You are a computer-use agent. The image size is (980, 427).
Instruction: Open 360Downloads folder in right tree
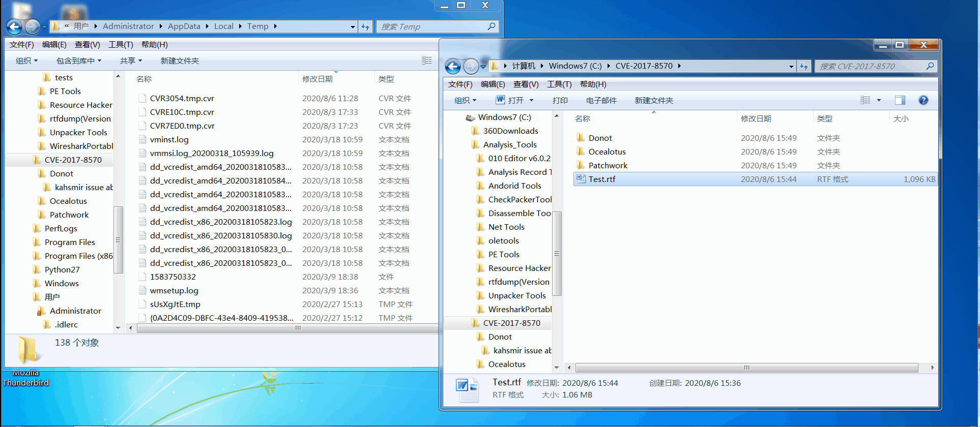coord(510,131)
